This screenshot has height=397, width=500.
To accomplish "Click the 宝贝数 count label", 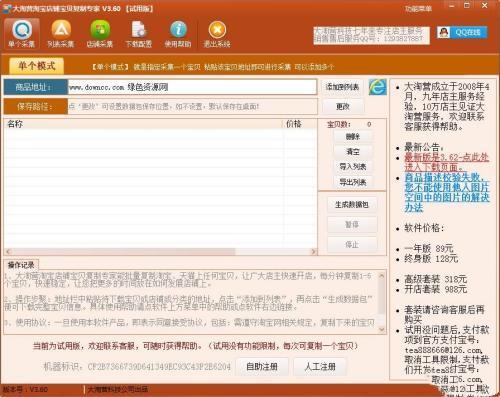I will (x=338, y=124).
